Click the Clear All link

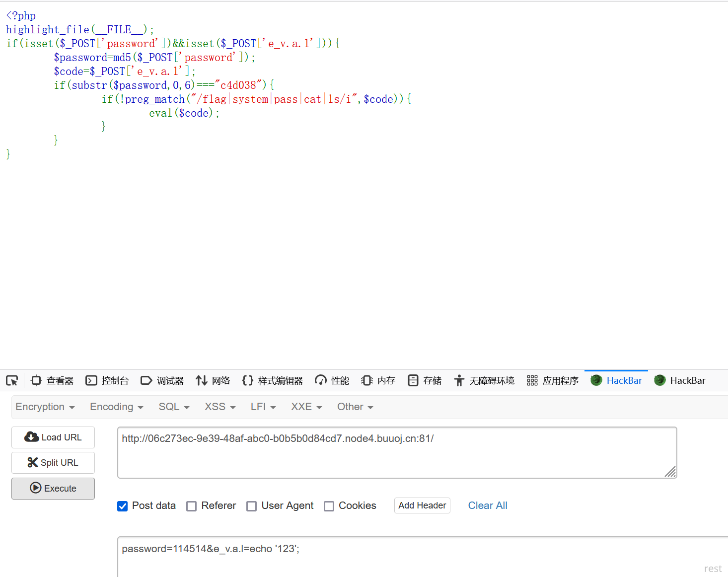pyautogui.click(x=488, y=505)
